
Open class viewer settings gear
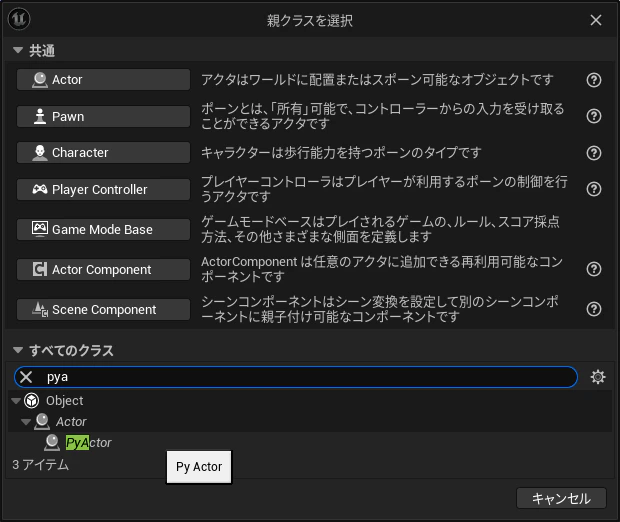click(597, 377)
